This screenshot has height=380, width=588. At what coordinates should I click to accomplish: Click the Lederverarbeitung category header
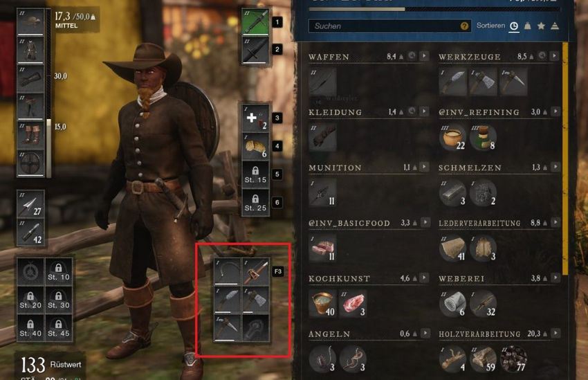tap(479, 223)
